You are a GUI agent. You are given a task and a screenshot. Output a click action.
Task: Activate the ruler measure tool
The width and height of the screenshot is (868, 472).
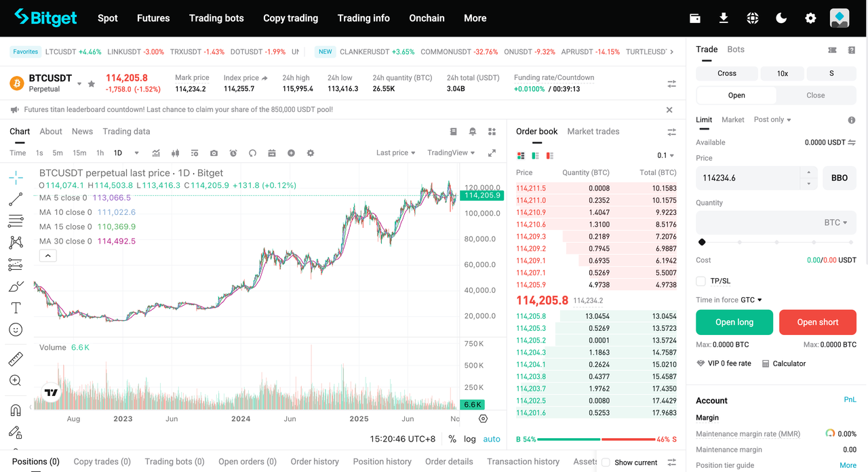[x=14, y=359]
